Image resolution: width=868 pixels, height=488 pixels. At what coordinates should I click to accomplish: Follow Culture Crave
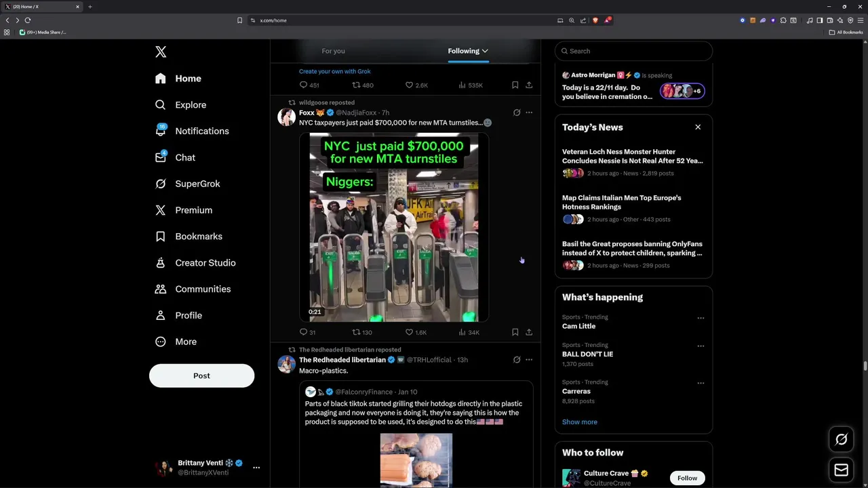(687, 478)
